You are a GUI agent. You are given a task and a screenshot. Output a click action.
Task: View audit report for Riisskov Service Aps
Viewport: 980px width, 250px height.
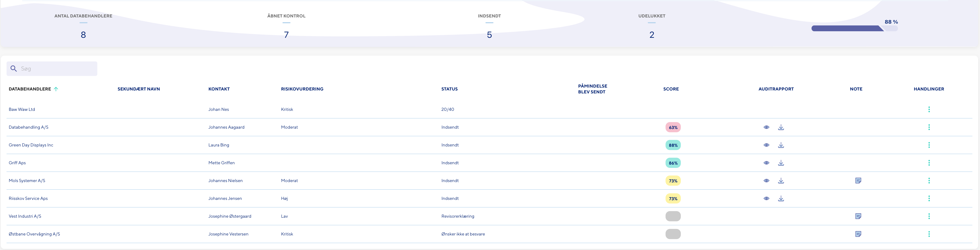tap(766, 199)
